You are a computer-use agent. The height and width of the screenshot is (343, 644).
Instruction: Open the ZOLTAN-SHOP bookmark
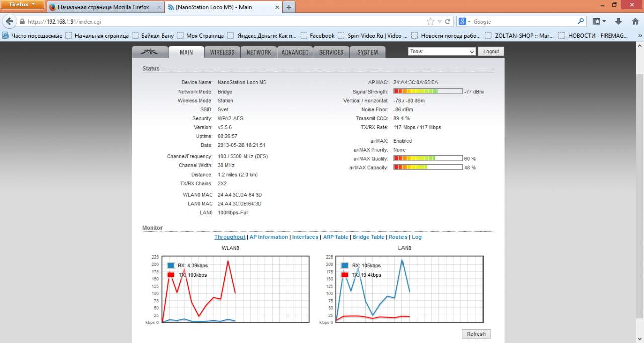tap(520, 36)
